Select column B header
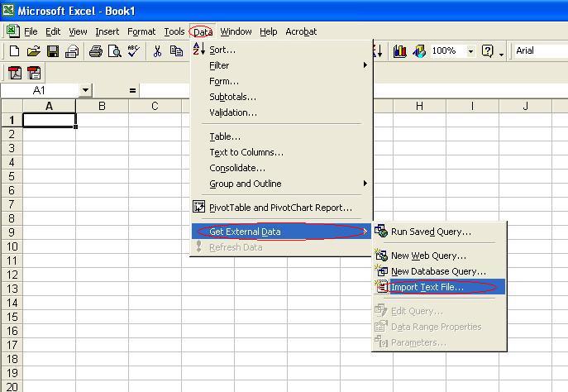Screen dimensions: 568x392 click(103, 106)
